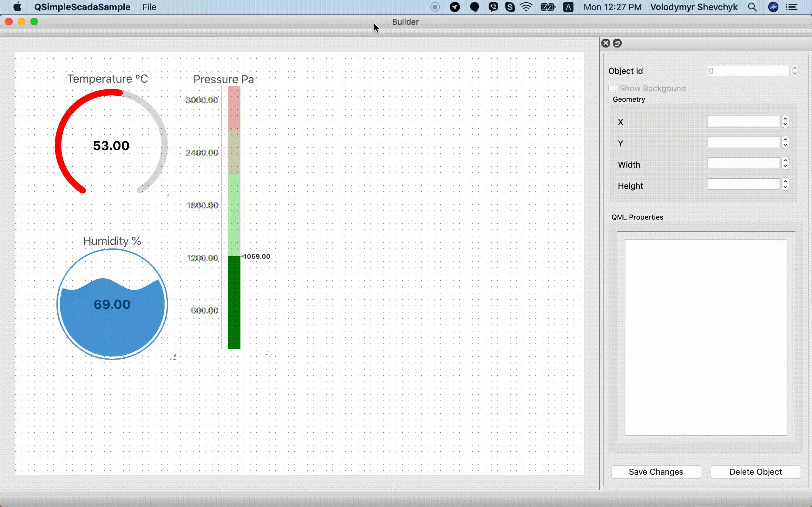Open Siri from the menu bar
The image size is (812, 507).
[x=773, y=7]
